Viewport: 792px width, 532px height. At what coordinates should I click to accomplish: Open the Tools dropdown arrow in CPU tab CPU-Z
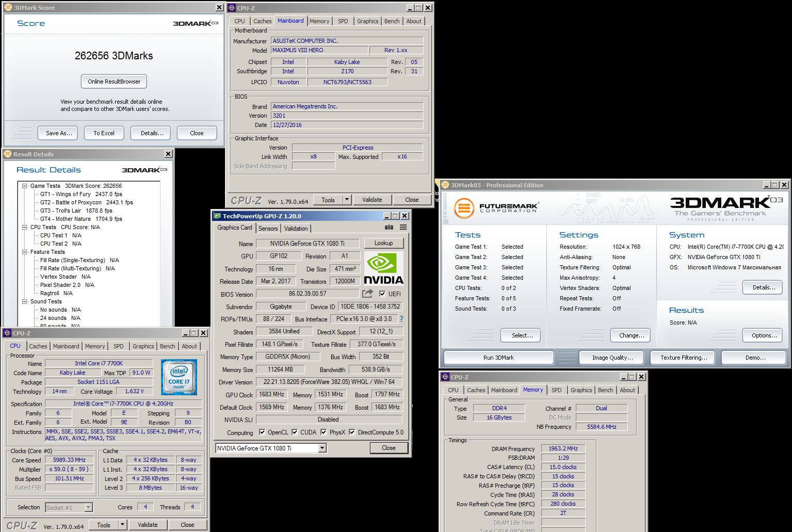pyautogui.click(x=122, y=525)
